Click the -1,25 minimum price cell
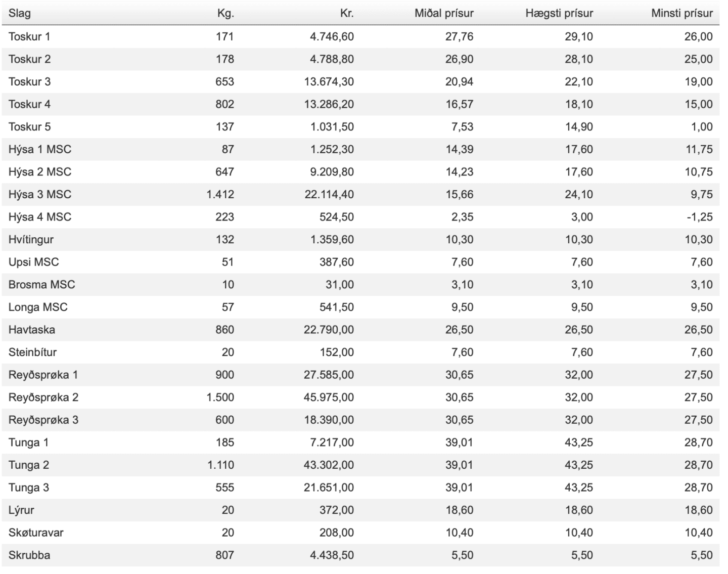The image size is (728, 574). [700, 217]
